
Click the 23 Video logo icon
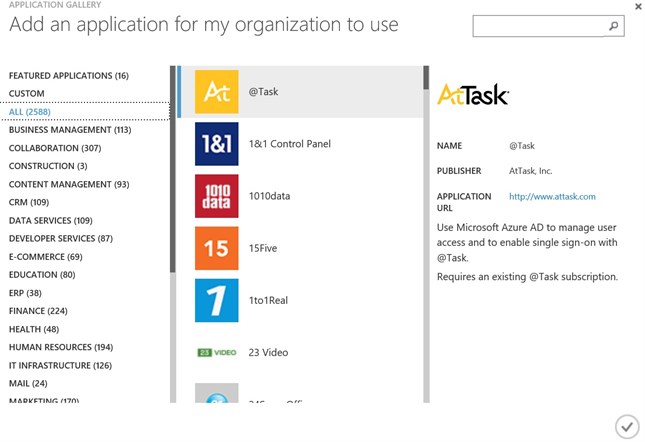tap(216, 352)
